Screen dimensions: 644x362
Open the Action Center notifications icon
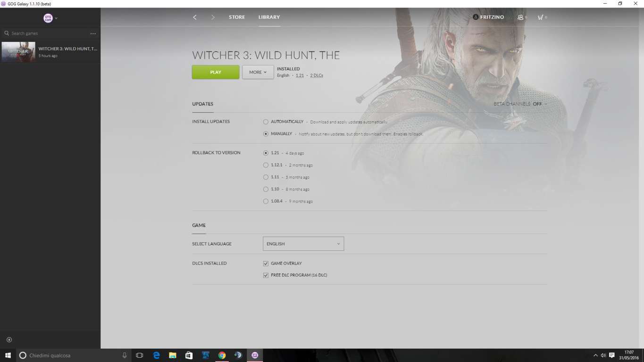[612, 355]
